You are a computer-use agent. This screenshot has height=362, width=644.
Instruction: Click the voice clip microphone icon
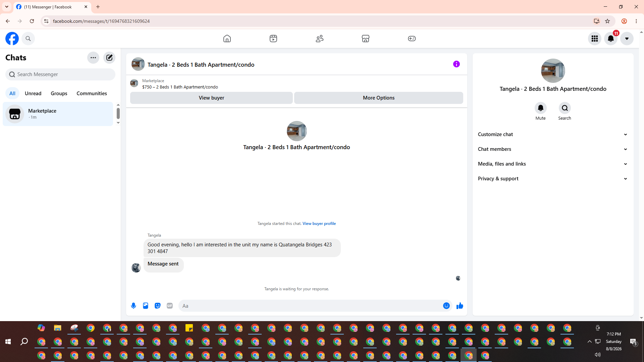[133, 306]
